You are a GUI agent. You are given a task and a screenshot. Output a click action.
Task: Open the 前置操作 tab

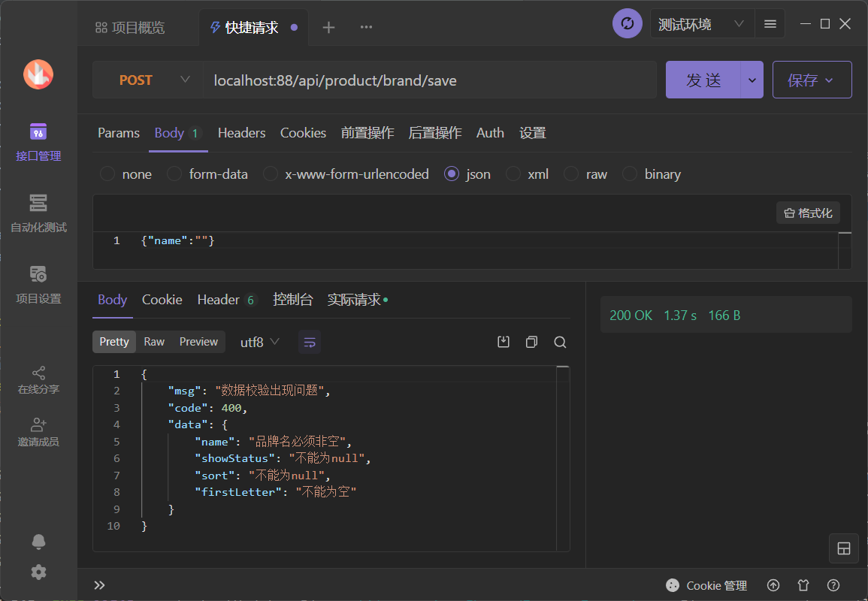point(367,133)
